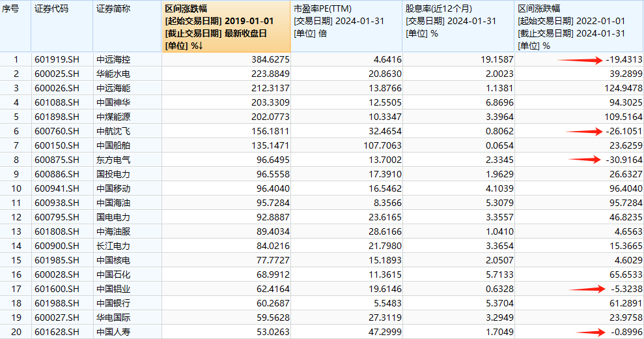Select the value 384.6275 for 中远海控
The height and width of the screenshot is (339, 644).
pos(270,60)
